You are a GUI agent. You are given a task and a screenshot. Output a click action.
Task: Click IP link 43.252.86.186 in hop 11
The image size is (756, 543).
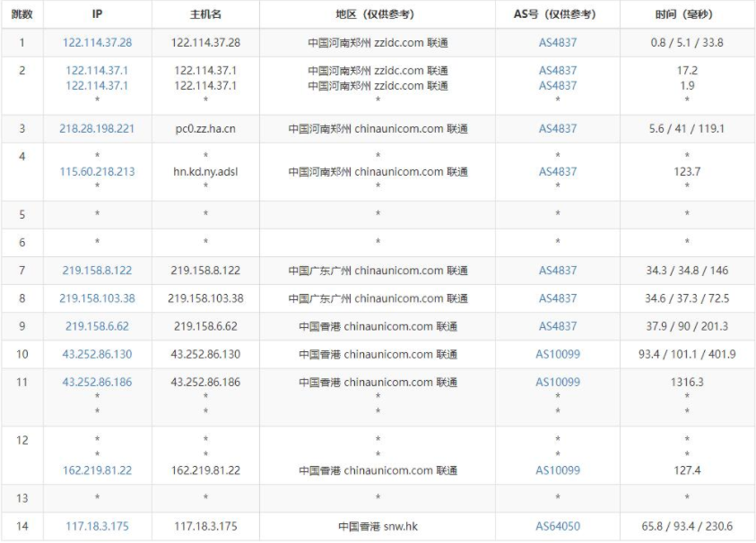(97, 382)
